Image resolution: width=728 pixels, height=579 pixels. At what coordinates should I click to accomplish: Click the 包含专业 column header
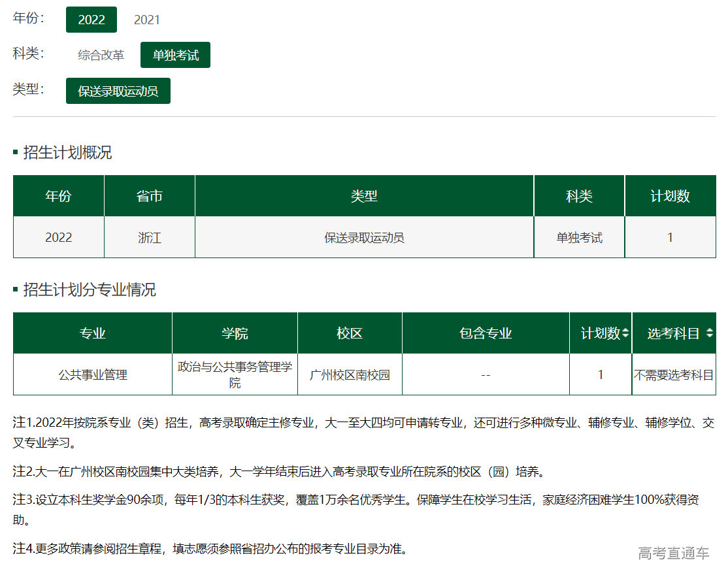click(x=486, y=333)
